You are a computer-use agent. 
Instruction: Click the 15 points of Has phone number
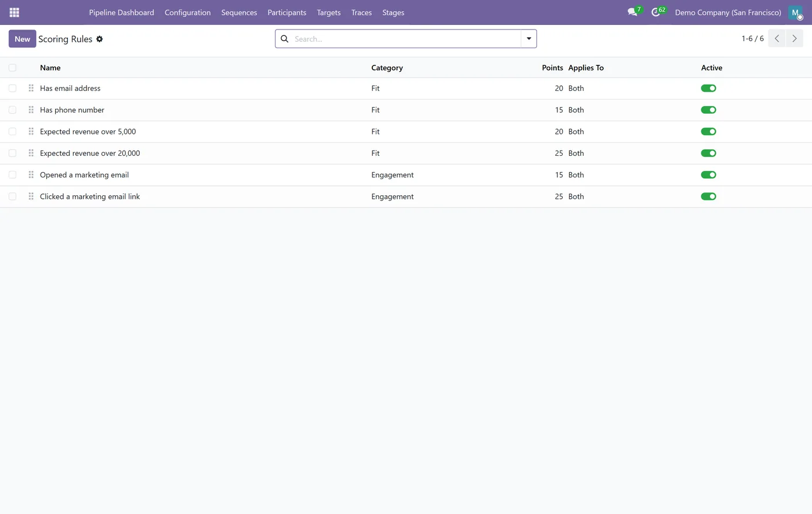(x=559, y=110)
